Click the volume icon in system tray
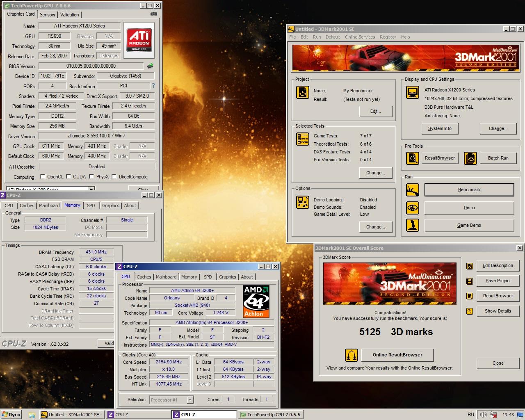Screen dimensions: 525x420 (484, 415)
